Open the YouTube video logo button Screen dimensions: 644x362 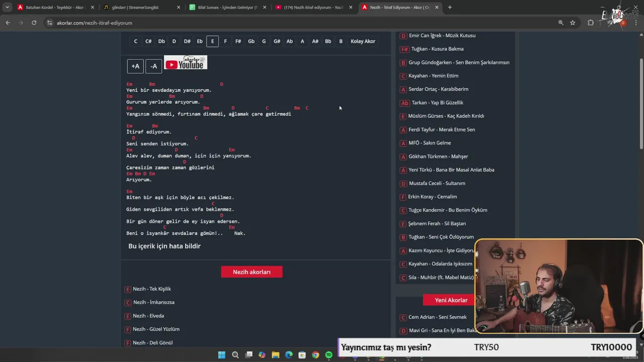coord(186,63)
